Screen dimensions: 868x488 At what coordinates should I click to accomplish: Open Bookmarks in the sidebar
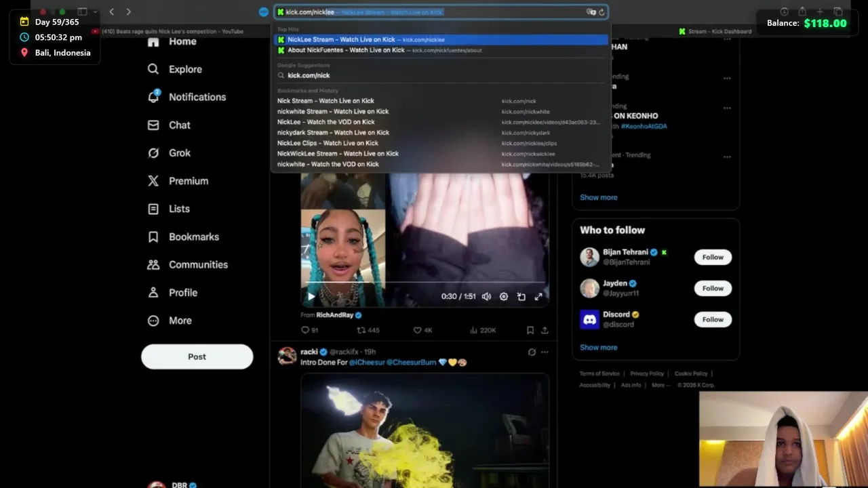point(184,237)
